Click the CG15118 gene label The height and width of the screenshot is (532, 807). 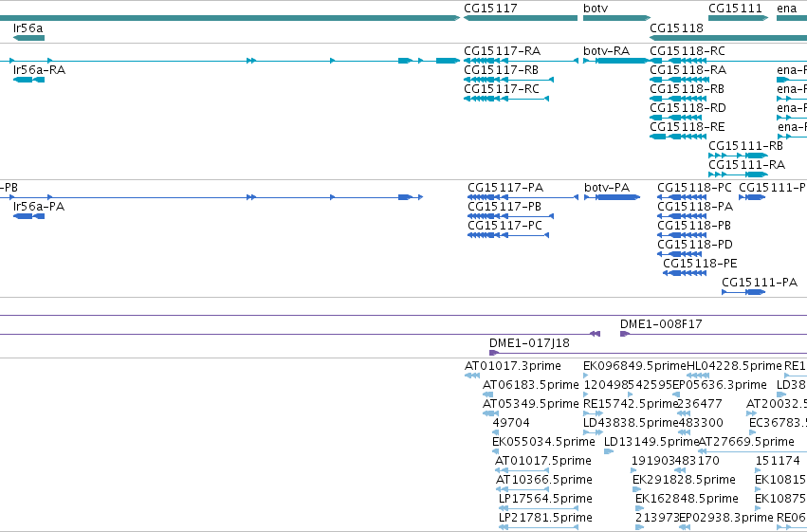point(676,28)
